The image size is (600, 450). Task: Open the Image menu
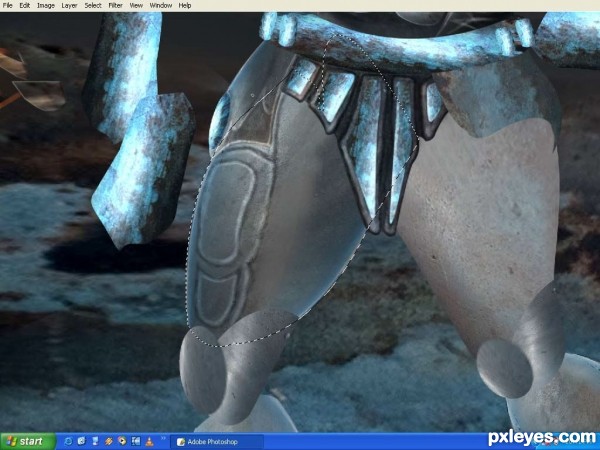pos(46,5)
